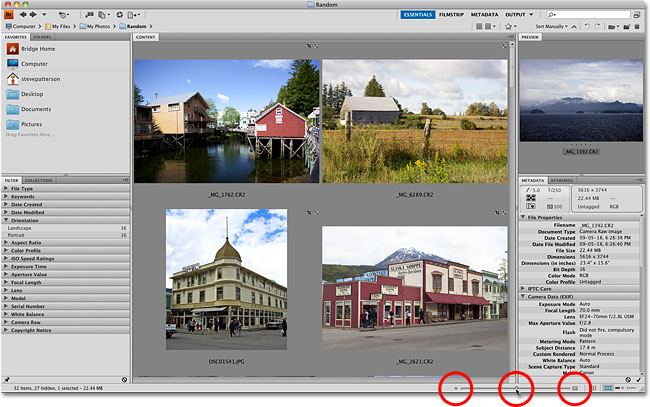Screen dimensions: 650x407
Task: View content as thumbnails
Action: pyautogui.click(x=608, y=388)
